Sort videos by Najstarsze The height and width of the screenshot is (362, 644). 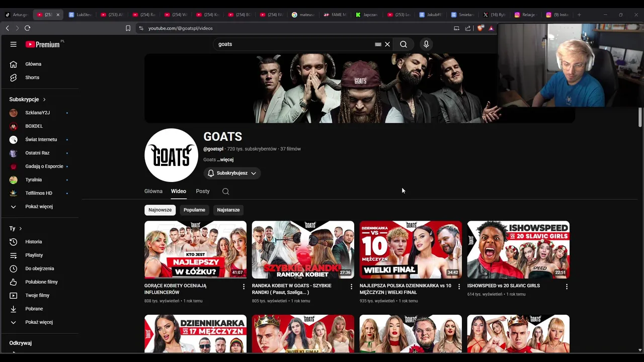[228, 210]
